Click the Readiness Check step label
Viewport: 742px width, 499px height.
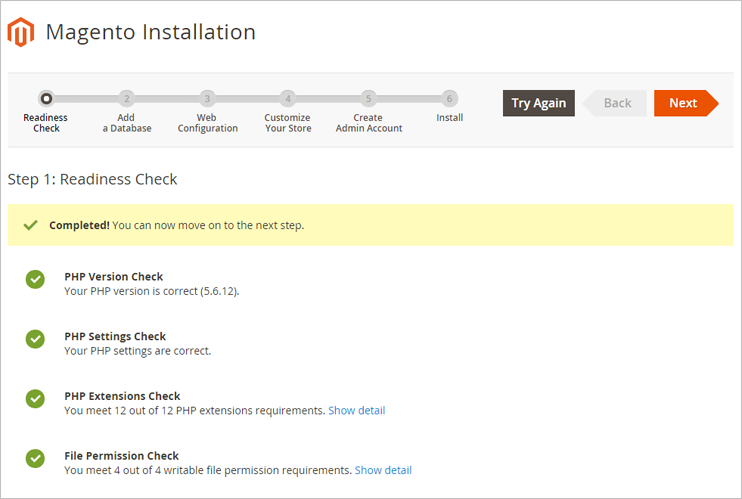tap(45, 123)
